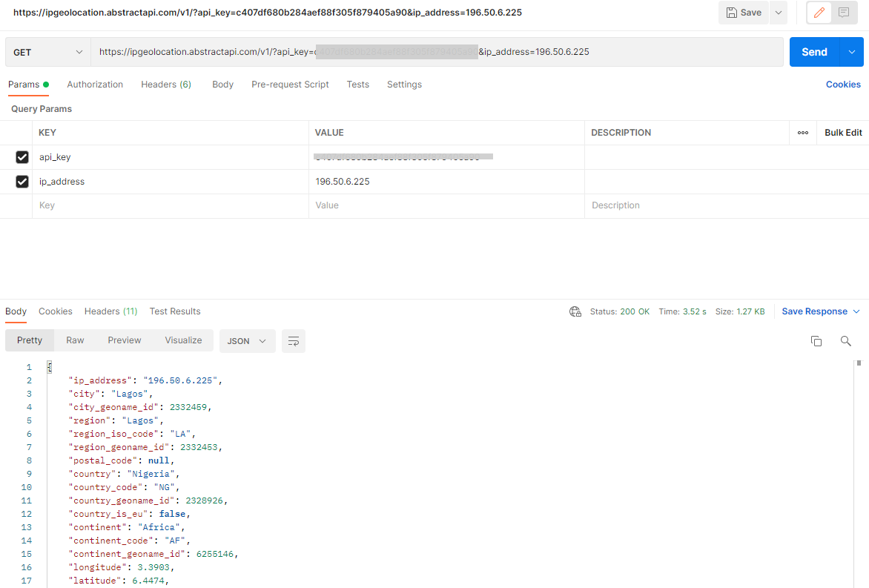
Task: Switch to the Params tab
Action: (28, 85)
